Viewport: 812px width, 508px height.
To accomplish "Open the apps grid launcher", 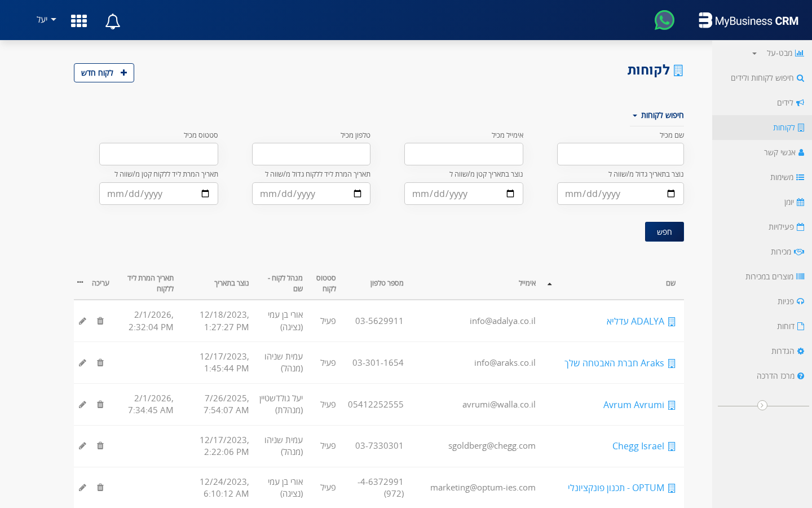I will pos(79,21).
